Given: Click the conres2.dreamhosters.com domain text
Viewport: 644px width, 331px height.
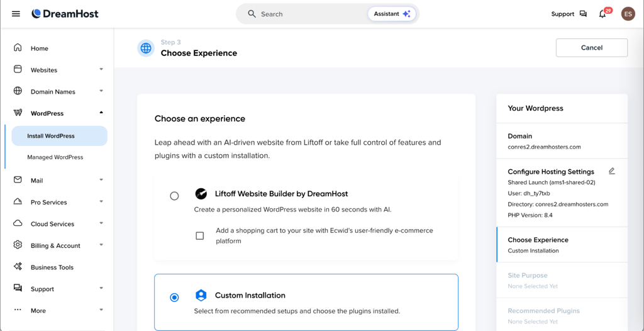Looking at the screenshot, I should [x=544, y=147].
